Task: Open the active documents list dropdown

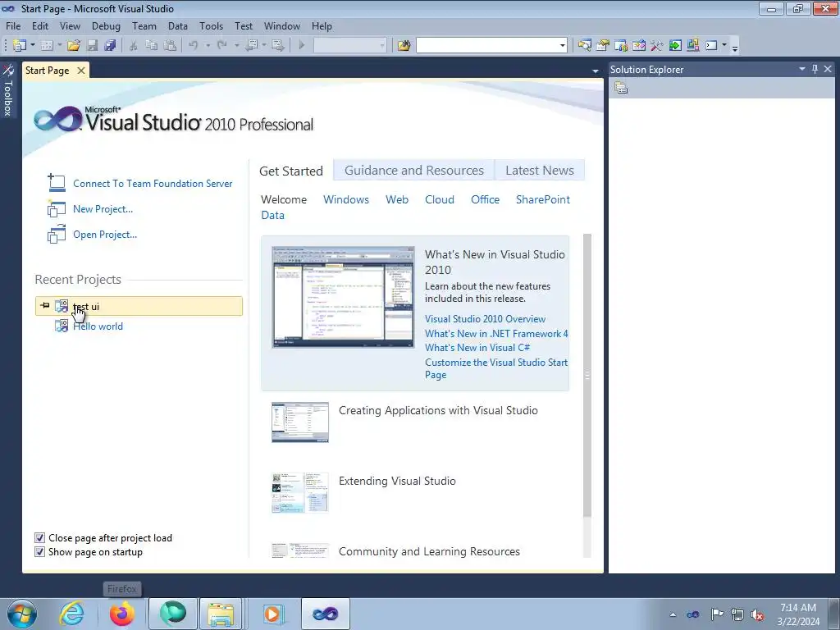Action: [x=596, y=71]
